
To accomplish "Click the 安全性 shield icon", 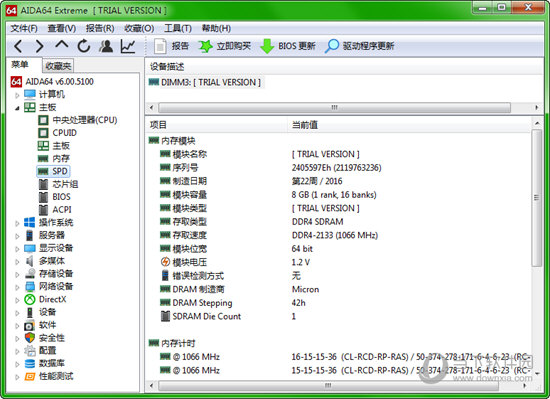I will coord(29,338).
